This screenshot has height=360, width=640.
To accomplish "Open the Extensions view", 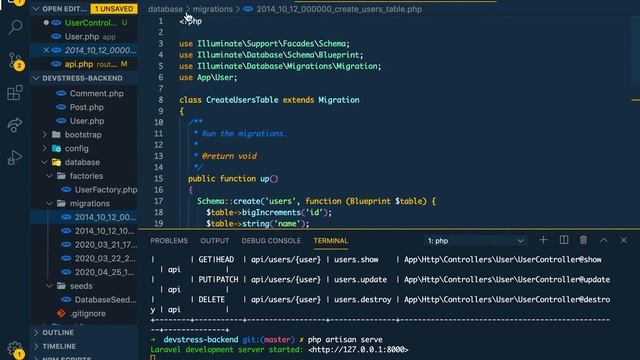I will [x=15, y=93].
